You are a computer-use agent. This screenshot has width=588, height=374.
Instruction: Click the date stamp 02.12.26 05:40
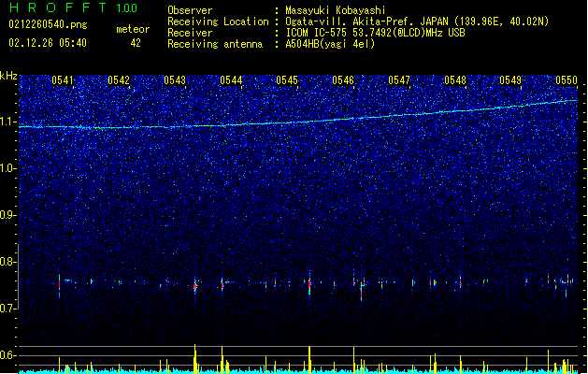pyautogui.click(x=48, y=43)
